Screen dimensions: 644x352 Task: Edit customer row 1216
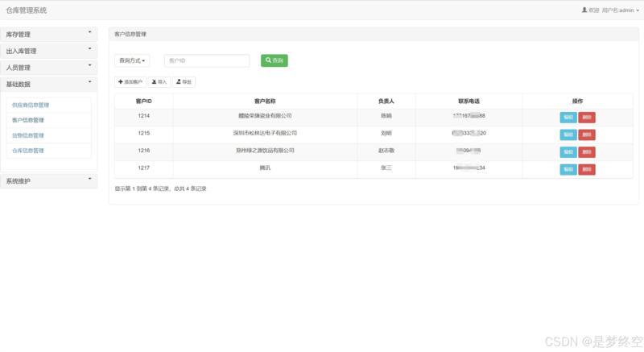568,152
